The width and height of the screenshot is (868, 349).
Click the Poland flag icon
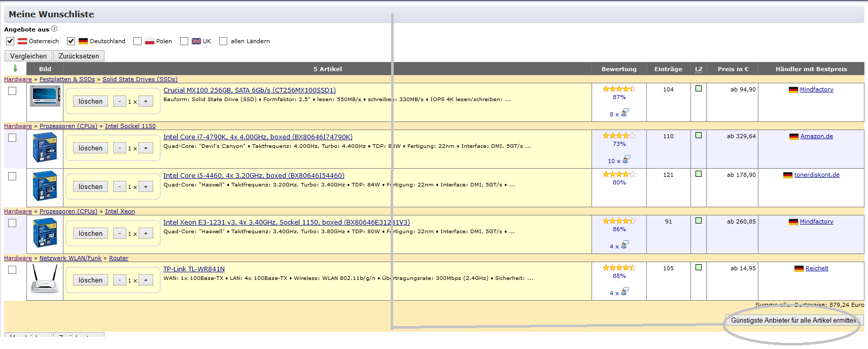click(x=150, y=41)
